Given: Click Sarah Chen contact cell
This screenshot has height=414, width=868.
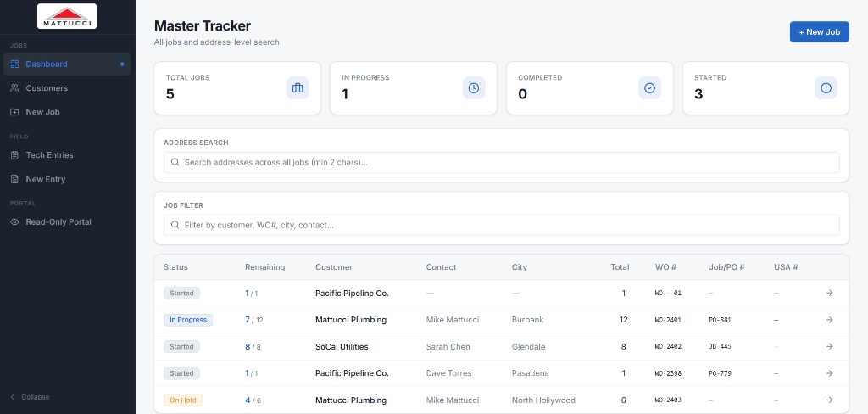Looking at the screenshot, I should [448, 346].
